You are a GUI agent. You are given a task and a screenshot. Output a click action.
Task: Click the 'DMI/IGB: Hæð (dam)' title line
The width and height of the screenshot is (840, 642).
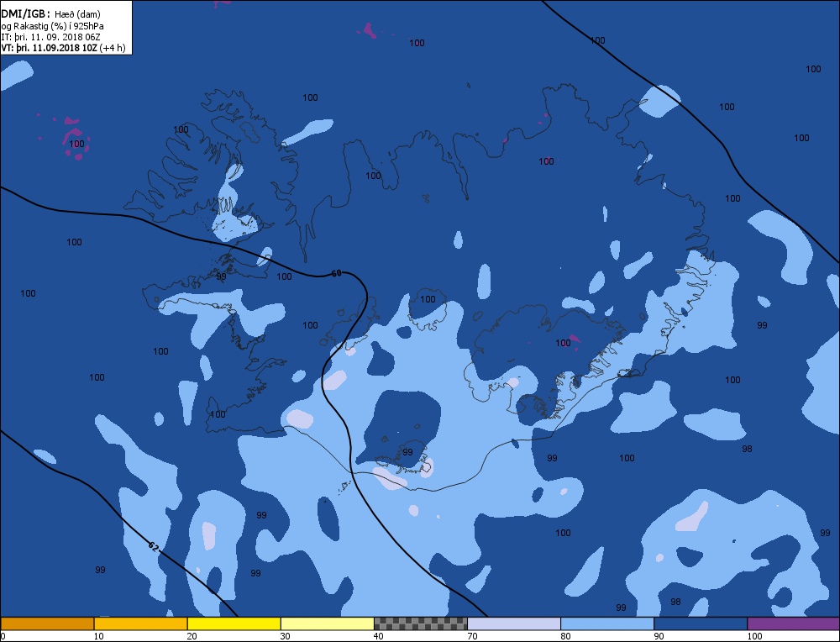(51, 14)
